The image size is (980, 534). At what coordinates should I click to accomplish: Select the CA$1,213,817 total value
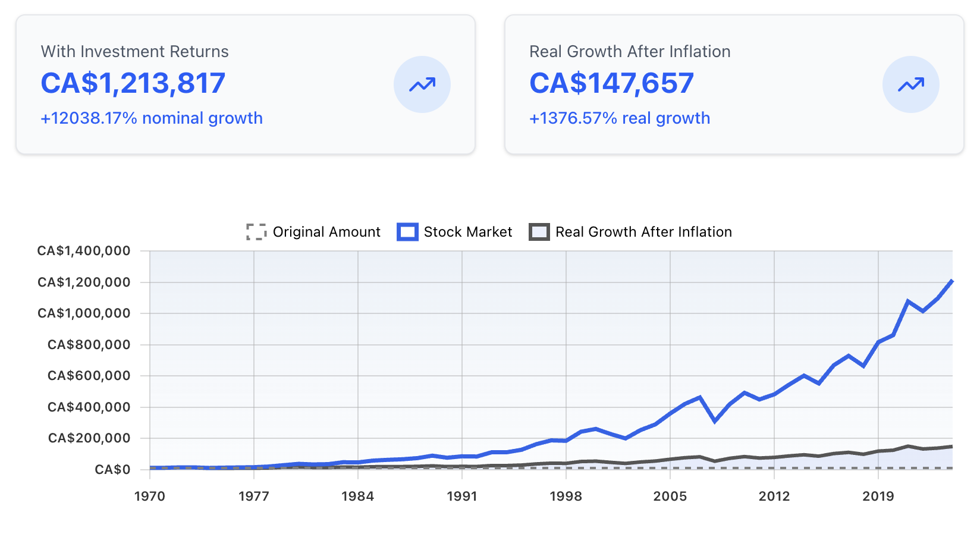pyautogui.click(x=133, y=83)
